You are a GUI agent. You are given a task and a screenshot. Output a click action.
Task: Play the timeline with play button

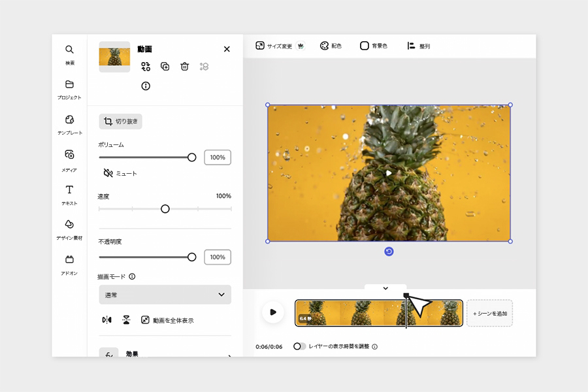(x=273, y=312)
